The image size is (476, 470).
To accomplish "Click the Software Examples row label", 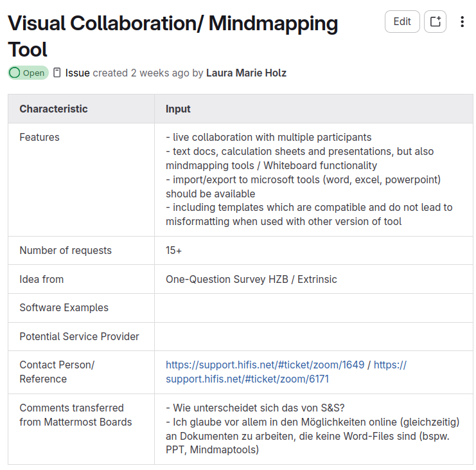I will pos(64,307).
